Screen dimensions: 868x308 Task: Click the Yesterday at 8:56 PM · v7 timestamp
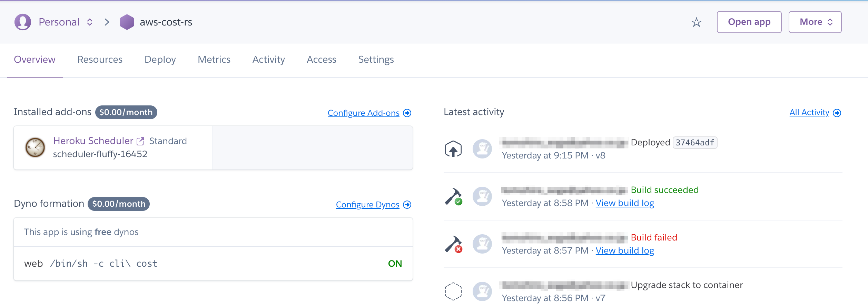click(x=554, y=298)
